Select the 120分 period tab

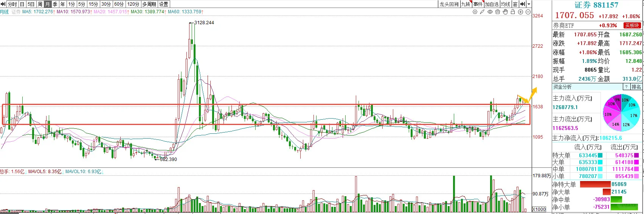pos(133,4)
